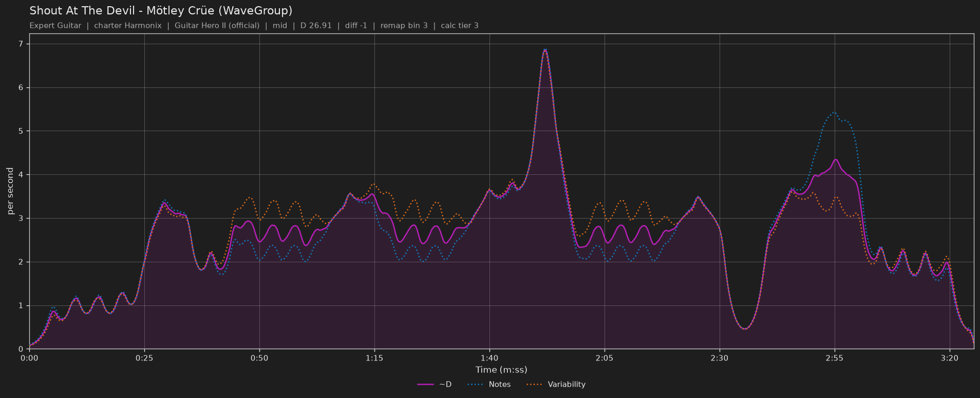Click the y-axis tick label 1
Screen dimensions: 980x398
click(x=21, y=305)
